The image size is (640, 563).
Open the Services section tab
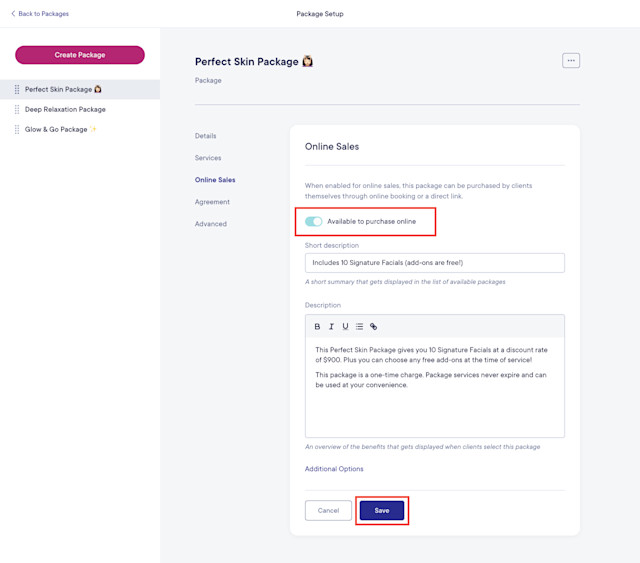click(x=208, y=158)
